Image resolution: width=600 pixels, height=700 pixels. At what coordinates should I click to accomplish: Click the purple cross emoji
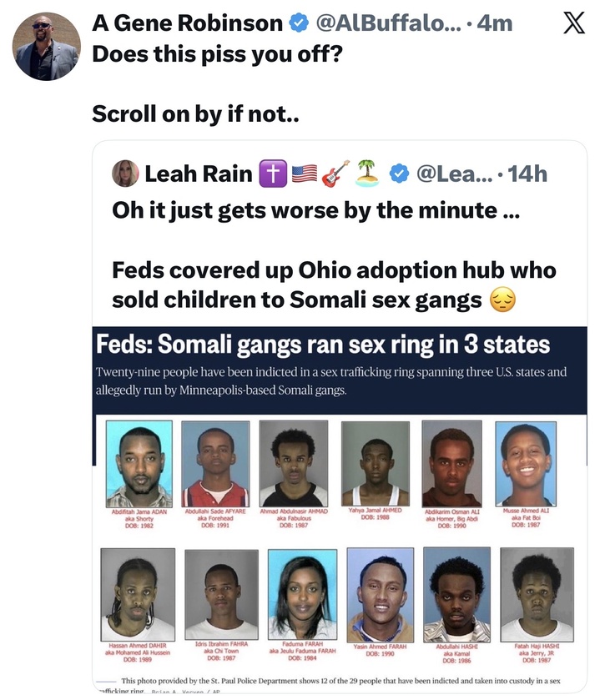(x=272, y=173)
